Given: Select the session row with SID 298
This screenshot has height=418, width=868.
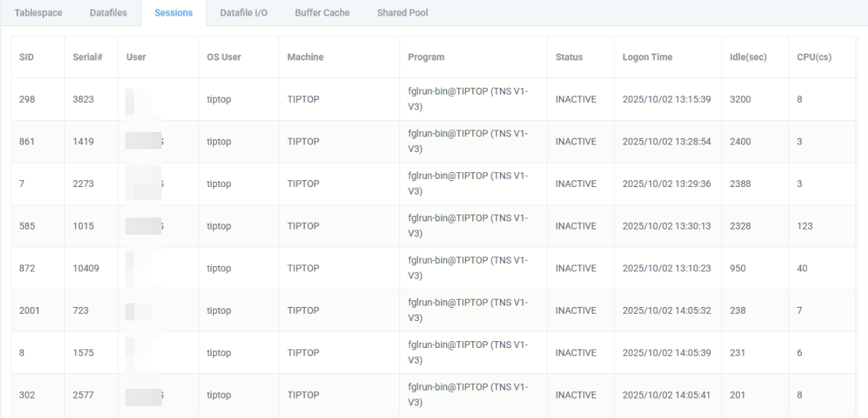Looking at the screenshot, I should [x=26, y=100].
